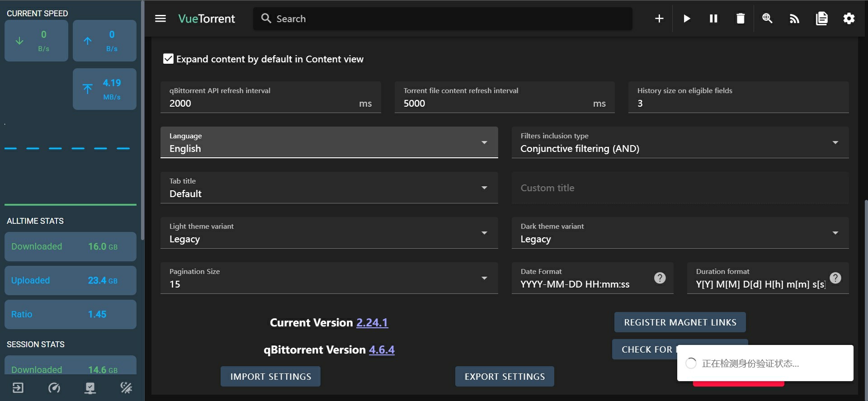Open the Current Version 2.24.1 link
Image resolution: width=868 pixels, height=401 pixels.
point(372,323)
